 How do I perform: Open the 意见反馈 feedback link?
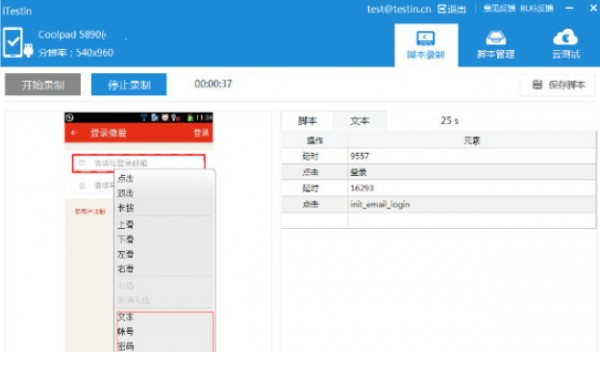pyautogui.click(x=499, y=8)
